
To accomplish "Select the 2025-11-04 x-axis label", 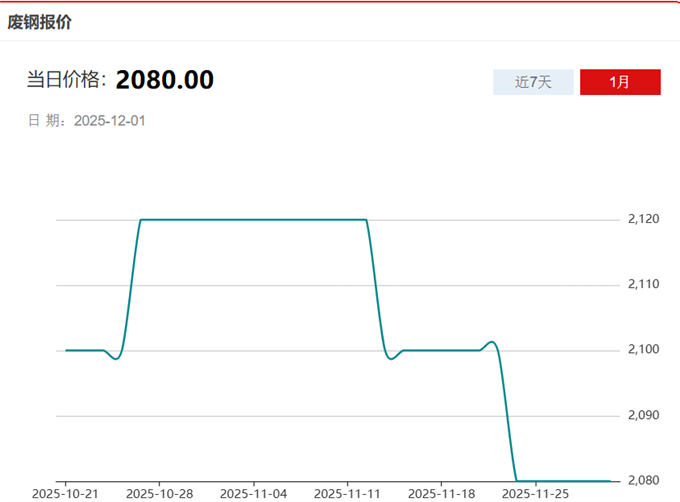I will [253, 493].
